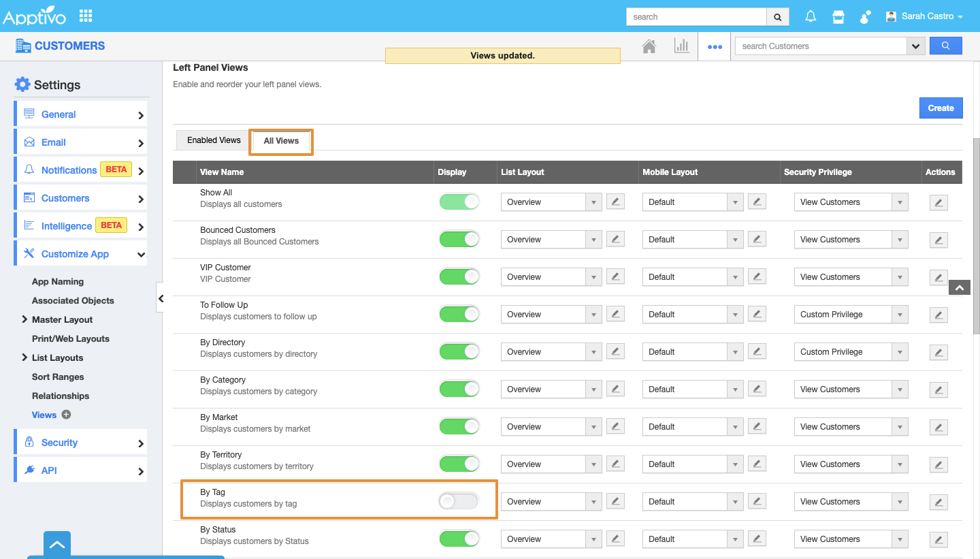Screen dimensions: 980x559
Task: Open the notifications bell icon
Action: click(811, 17)
